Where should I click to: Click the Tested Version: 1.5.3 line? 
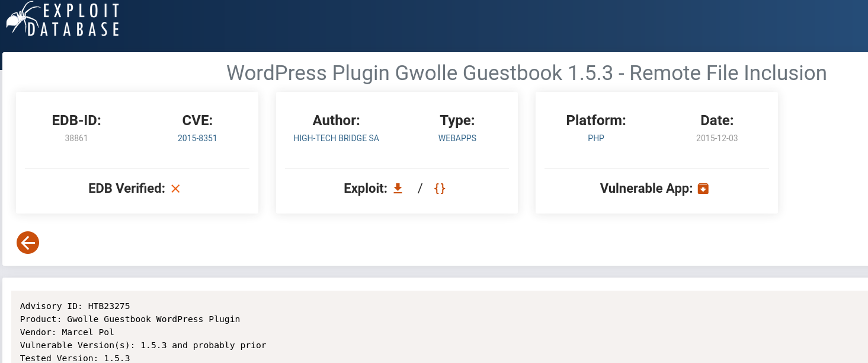(x=75, y=358)
